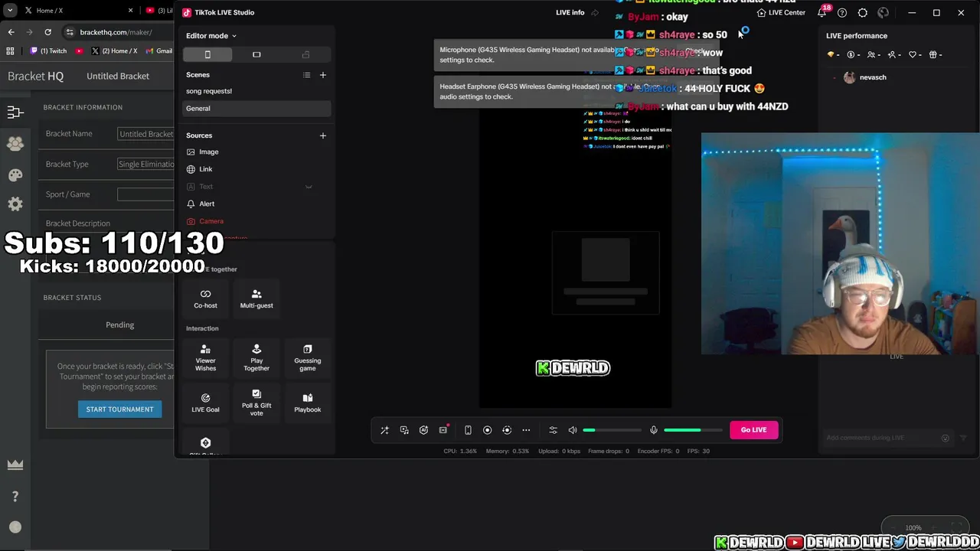The height and width of the screenshot is (551, 980).
Task: Click the help question mark in Bracket HQ
Action: point(15,497)
